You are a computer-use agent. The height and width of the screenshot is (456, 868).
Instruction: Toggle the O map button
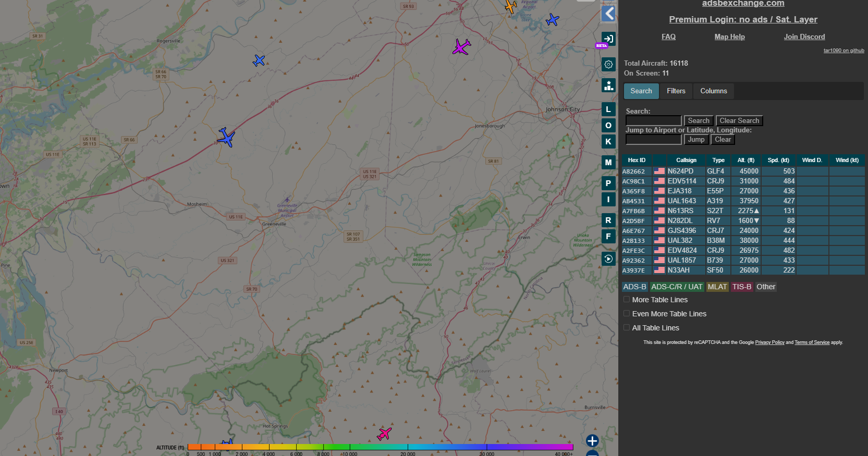click(x=608, y=126)
